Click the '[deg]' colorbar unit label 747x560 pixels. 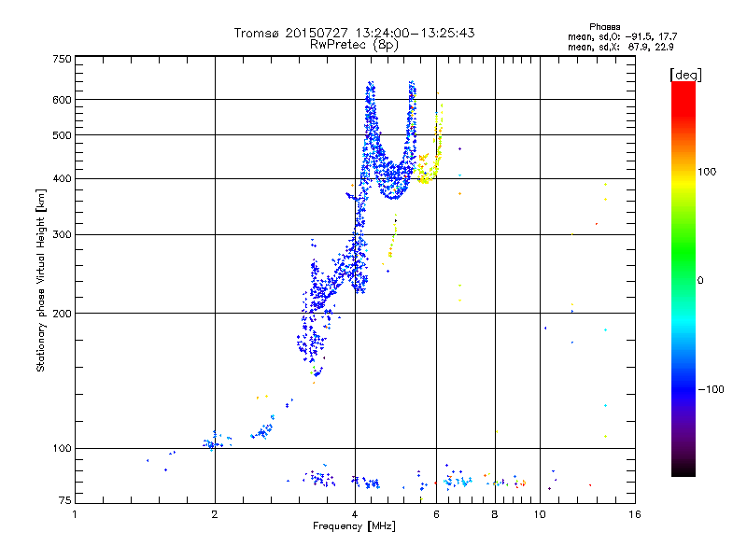point(685,75)
